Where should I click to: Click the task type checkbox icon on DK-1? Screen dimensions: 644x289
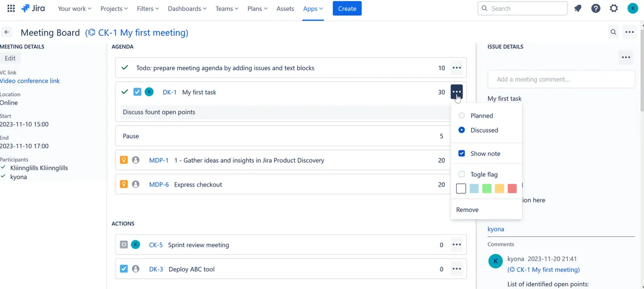(137, 92)
